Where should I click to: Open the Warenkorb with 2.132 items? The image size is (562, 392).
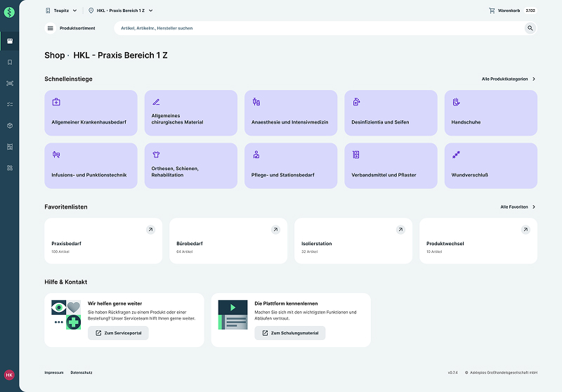(x=513, y=11)
